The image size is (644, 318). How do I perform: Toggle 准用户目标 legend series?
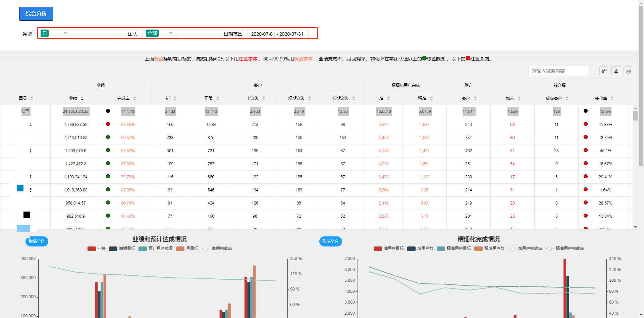(389, 248)
